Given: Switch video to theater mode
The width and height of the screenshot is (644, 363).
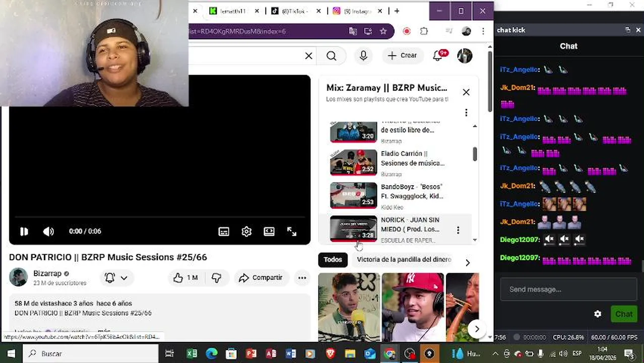Looking at the screenshot, I should [x=269, y=231].
